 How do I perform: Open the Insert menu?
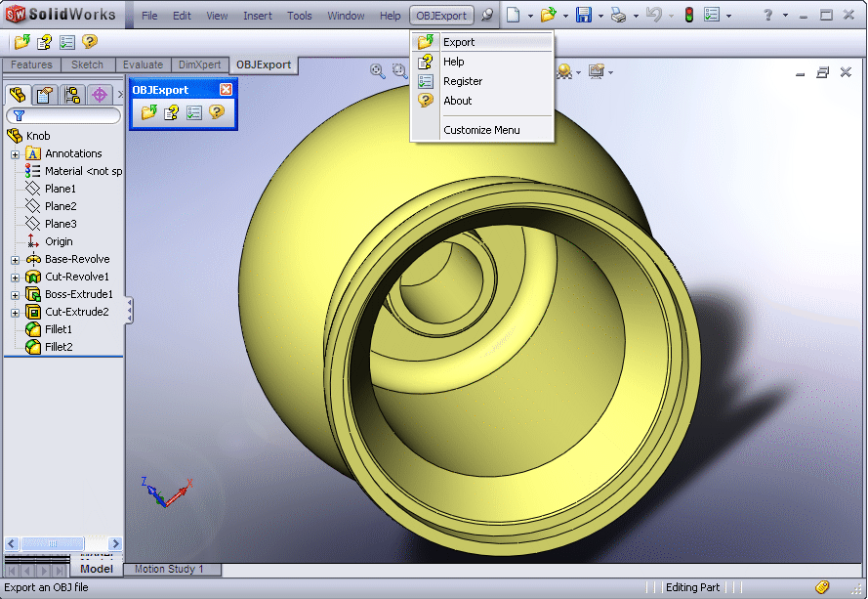tap(258, 16)
